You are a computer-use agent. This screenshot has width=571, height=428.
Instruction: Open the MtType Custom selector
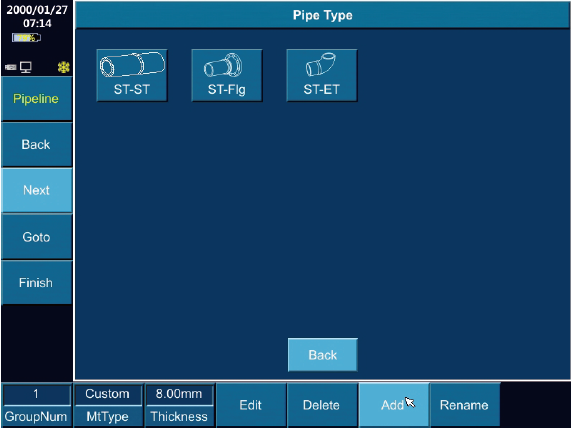pyautogui.click(x=108, y=394)
